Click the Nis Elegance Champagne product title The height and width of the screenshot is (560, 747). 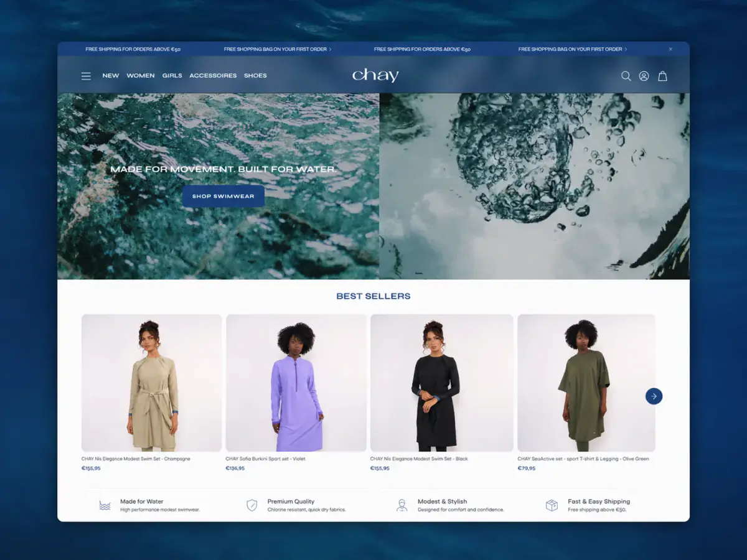(x=136, y=459)
